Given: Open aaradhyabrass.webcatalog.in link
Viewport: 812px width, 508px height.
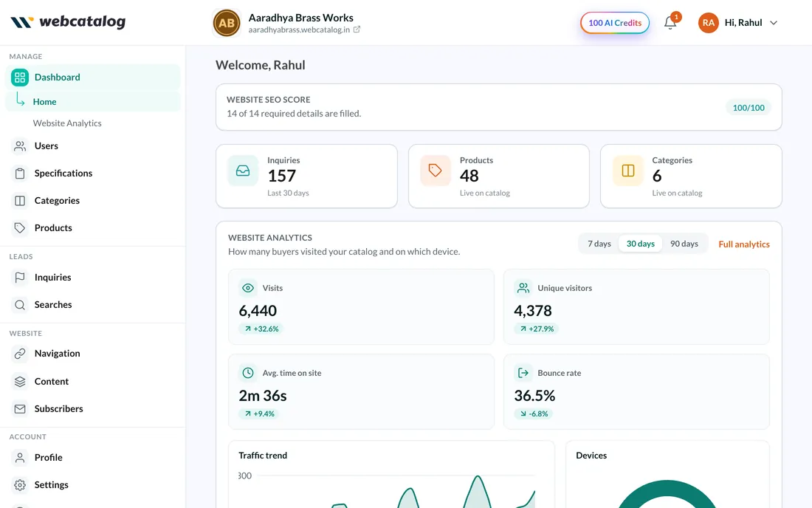Looking at the screenshot, I should coord(299,30).
